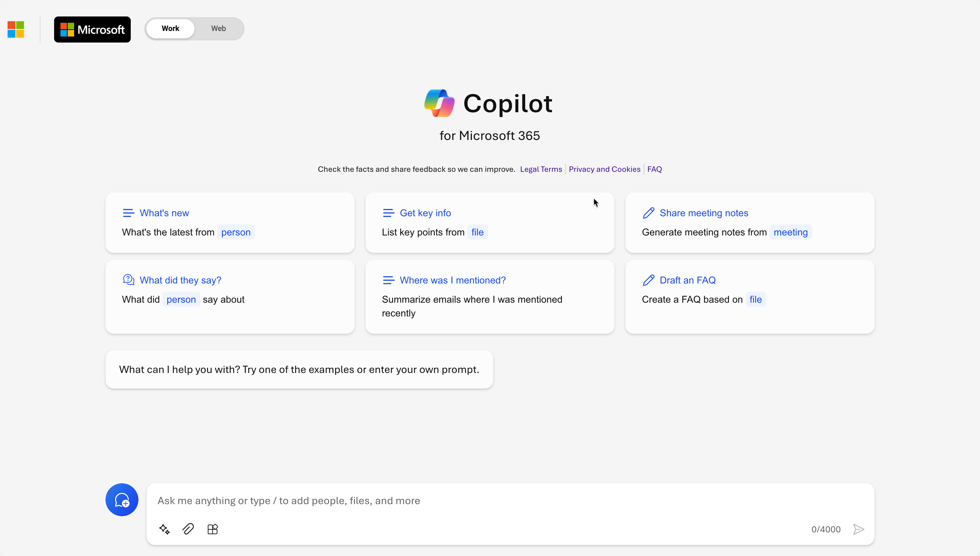Click the sparkles/prompt suggestions icon

point(164,529)
